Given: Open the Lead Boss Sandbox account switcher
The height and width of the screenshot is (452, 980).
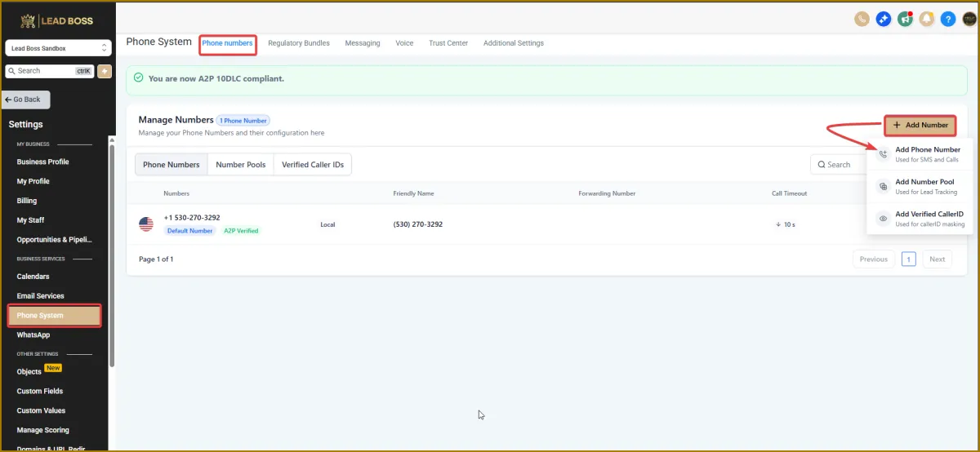Looking at the screenshot, I should click(57, 48).
